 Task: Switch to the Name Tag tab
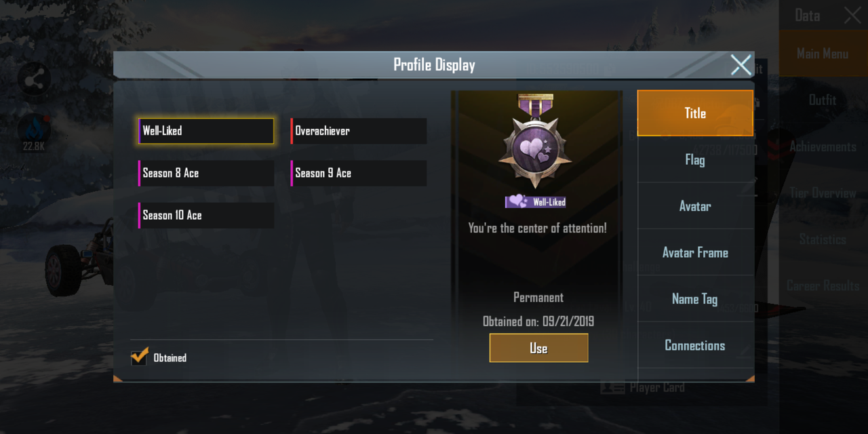(x=695, y=299)
